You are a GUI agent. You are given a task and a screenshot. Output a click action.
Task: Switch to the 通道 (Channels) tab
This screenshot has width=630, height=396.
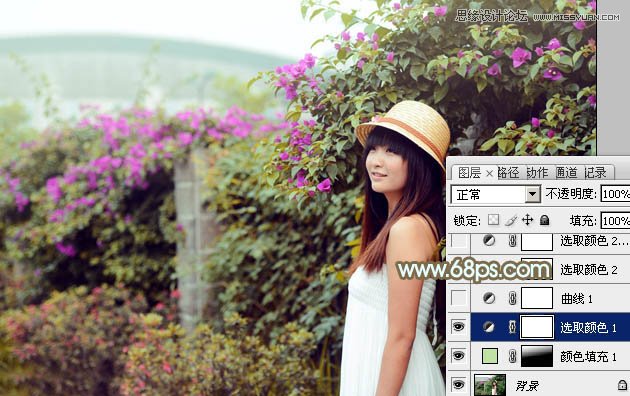point(566,173)
